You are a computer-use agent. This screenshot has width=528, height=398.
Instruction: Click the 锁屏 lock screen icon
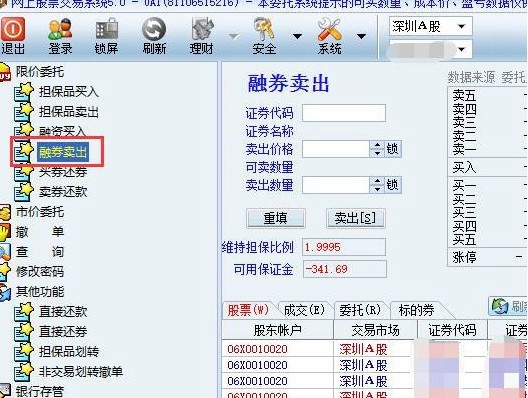tap(107, 30)
